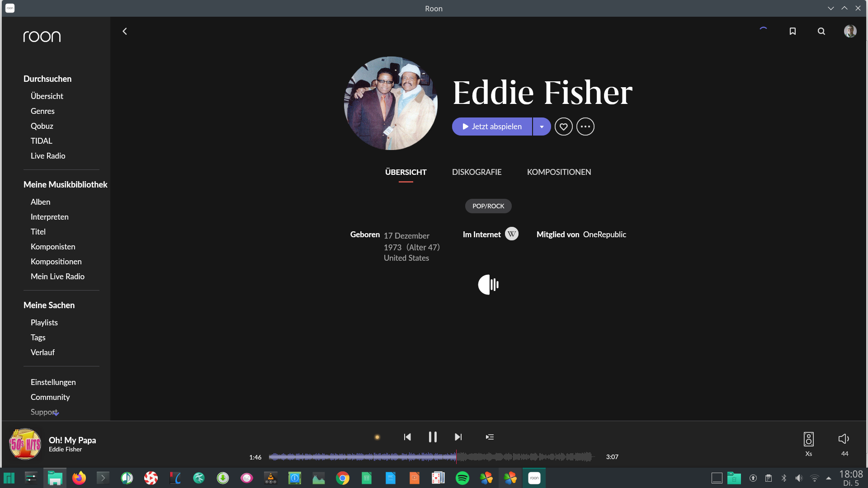Viewport: 868px width, 488px height.
Task: Open Übersicht in the sidebar
Action: click(47, 96)
